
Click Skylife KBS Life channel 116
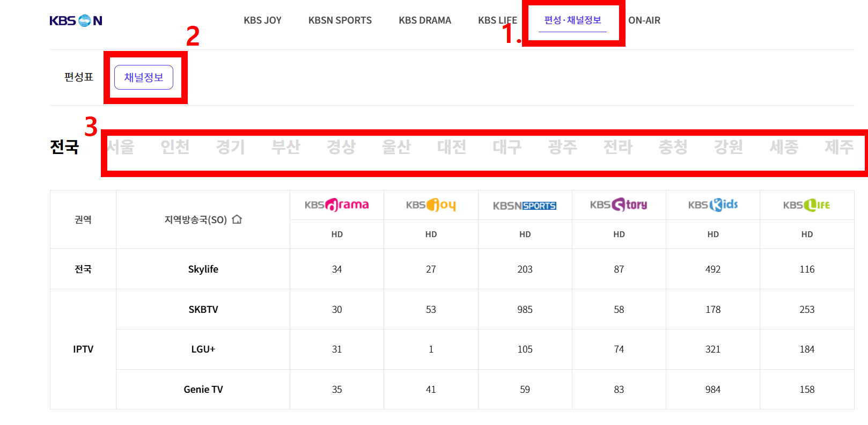(807, 269)
